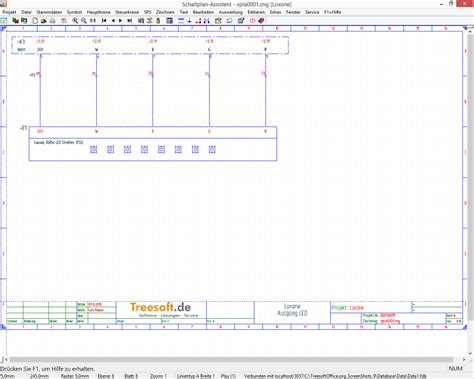Click the open folder toolbar icon
Image resolution: width=474 pixels, height=379 pixels.
(x=44, y=21)
